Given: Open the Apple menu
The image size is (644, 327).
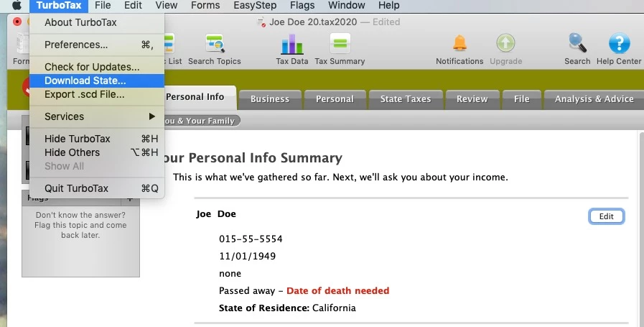Looking at the screenshot, I should tap(16, 5).
